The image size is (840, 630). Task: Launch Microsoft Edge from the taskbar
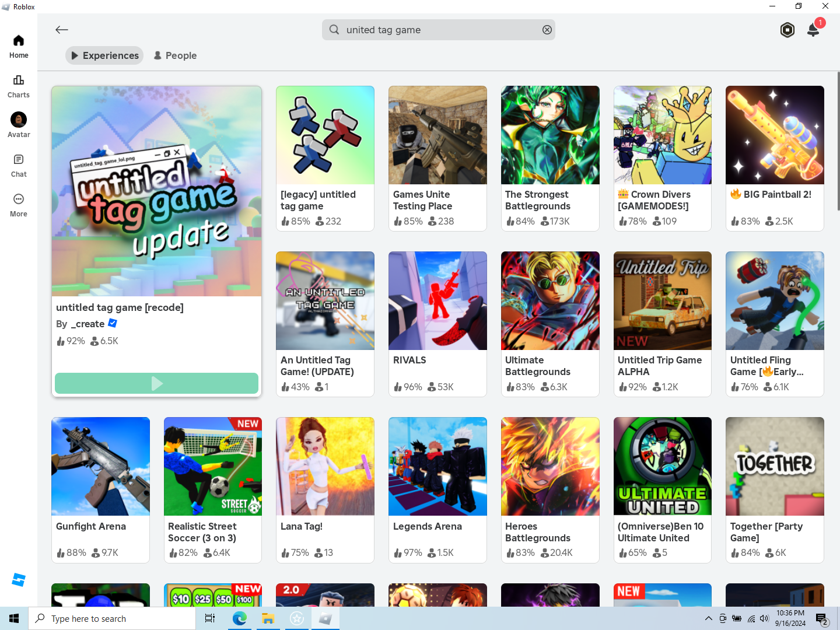coord(239,618)
